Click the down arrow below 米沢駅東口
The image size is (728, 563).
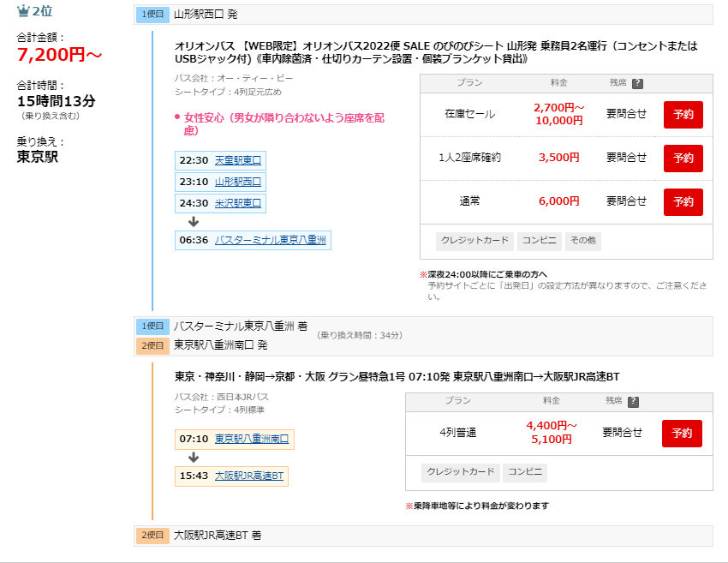click(194, 221)
